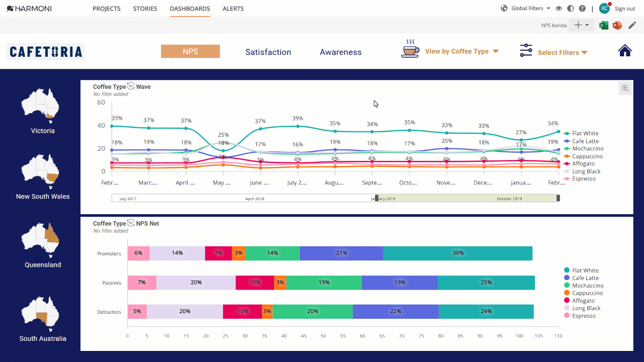Open the ALERTS menu
Viewport: 644px width, 362px height.
(233, 9)
